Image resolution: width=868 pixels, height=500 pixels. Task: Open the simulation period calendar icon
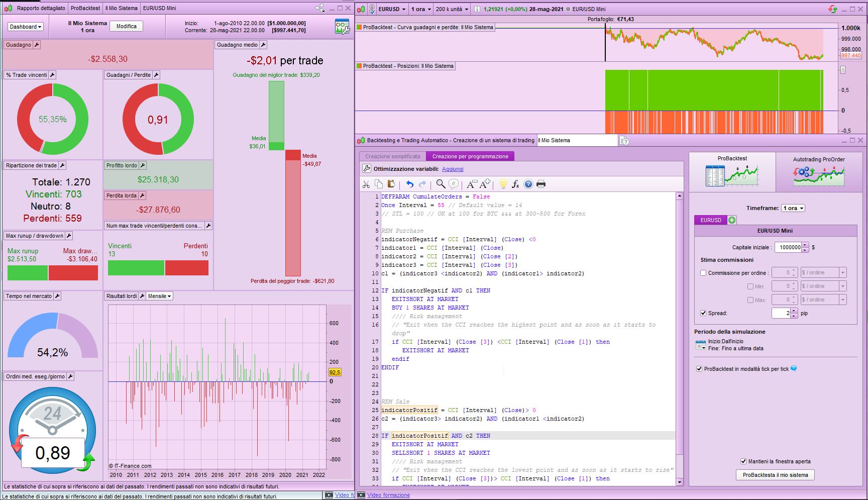700,345
